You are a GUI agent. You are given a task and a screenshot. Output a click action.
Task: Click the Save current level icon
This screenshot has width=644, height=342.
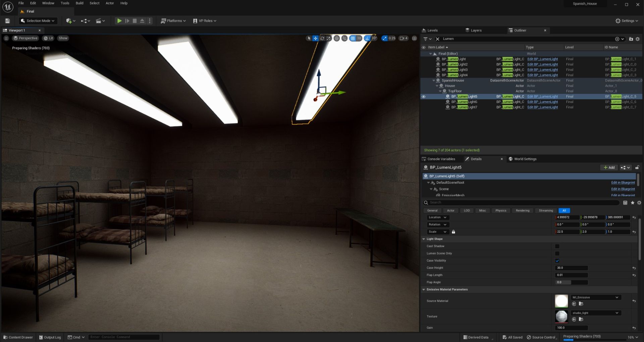(7, 20)
